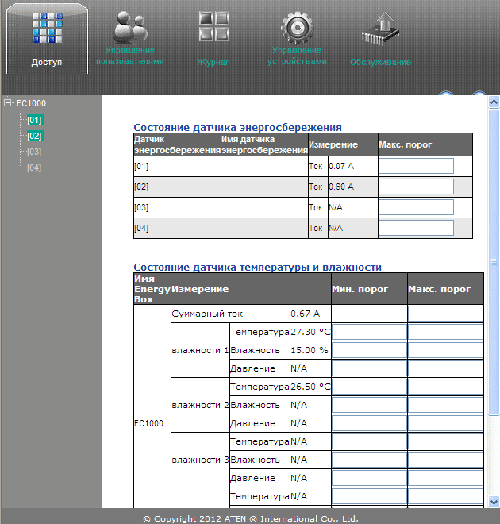Image resolution: width=500 pixels, height=524 pixels.
Task: Open the Обслуживание chip upgrade icon
Action: (380, 29)
